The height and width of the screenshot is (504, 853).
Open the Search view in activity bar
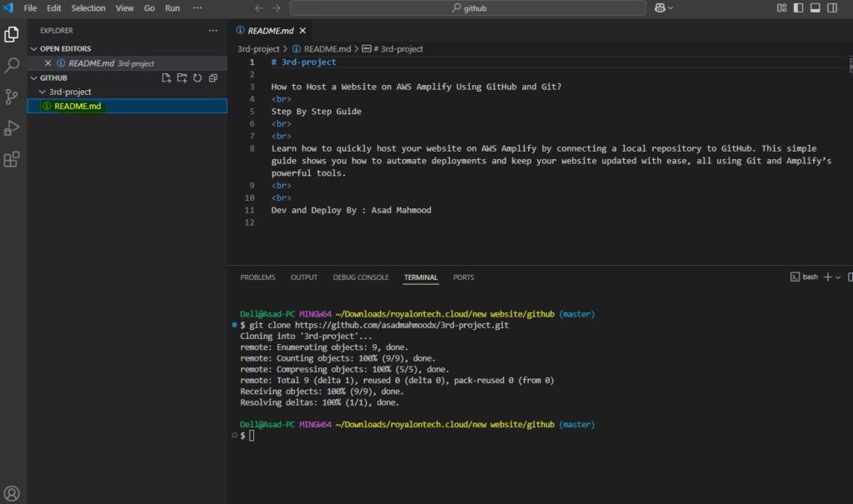tap(12, 66)
